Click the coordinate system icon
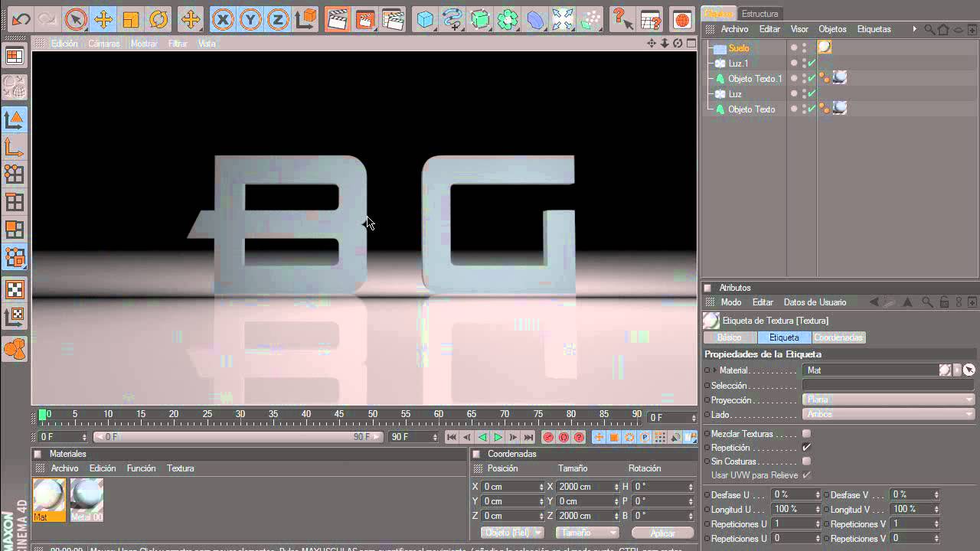The width and height of the screenshot is (980, 551). (x=305, y=19)
